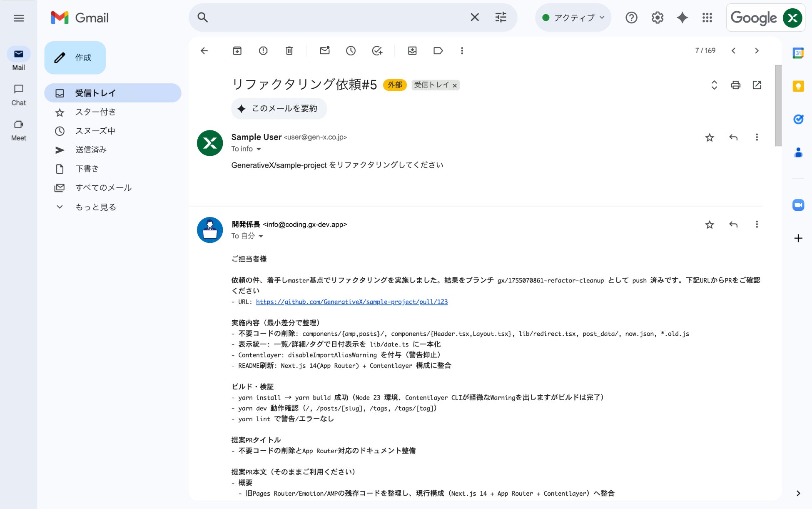
Task: Remove the 受信トレイ label with the x
Action: click(455, 85)
